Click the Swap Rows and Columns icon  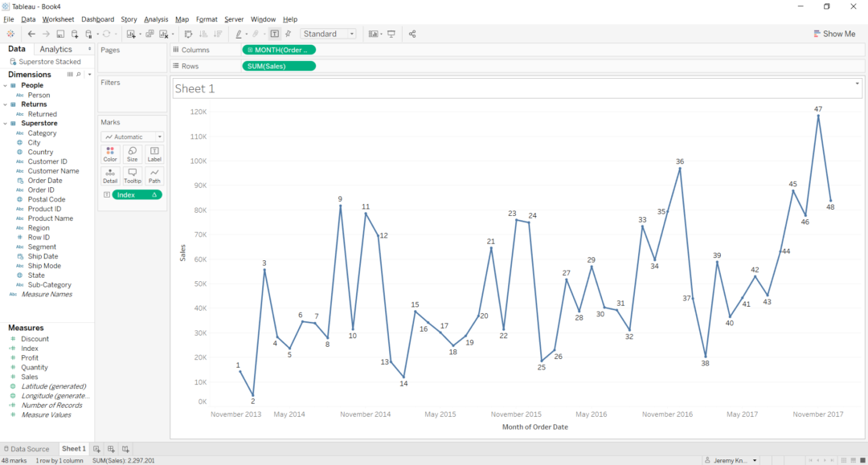click(187, 34)
